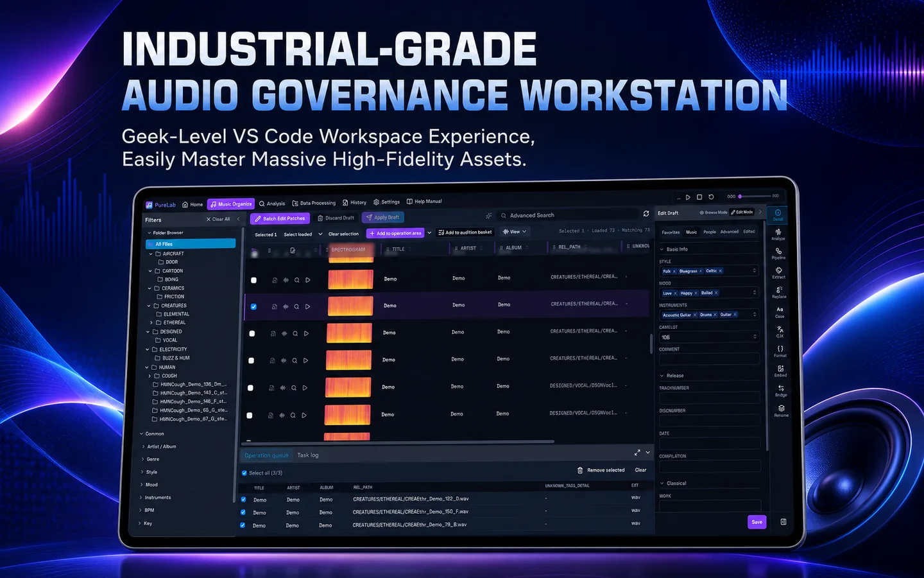924x578 pixels.
Task: Remove the Drums tag from Instruments
Action: pyautogui.click(x=715, y=315)
